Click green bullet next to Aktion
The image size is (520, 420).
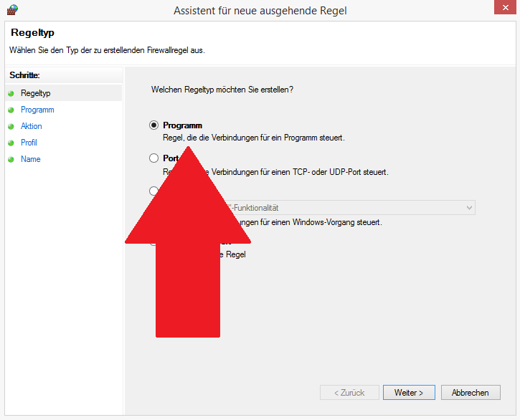(11, 126)
